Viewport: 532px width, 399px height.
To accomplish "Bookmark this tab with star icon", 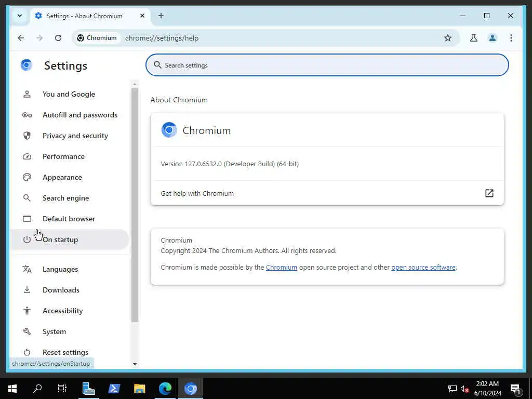I will click(447, 38).
